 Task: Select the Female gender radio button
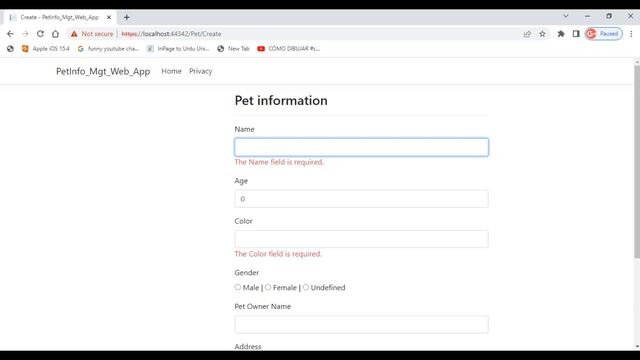click(x=268, y=287)
